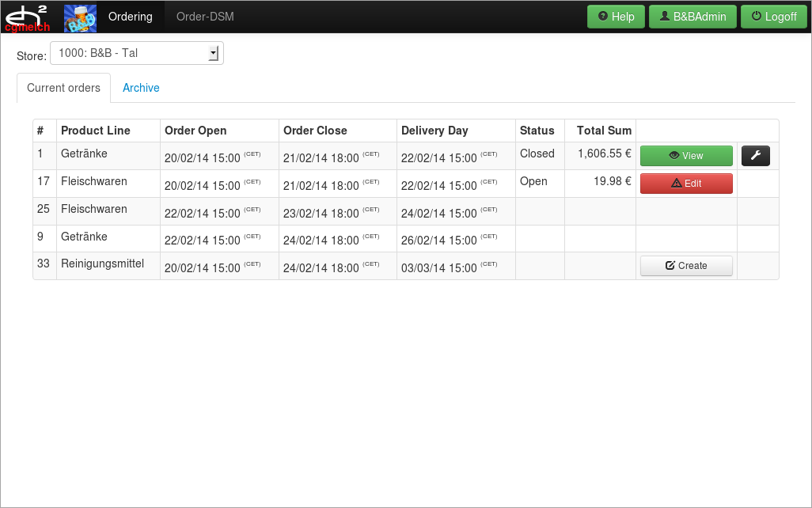Open the Help button
This screenshot has width=812, height=508.
[616, 17]
